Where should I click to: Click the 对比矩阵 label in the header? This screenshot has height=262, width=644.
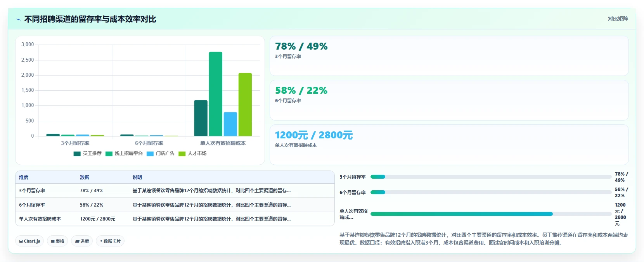[618, 19]
